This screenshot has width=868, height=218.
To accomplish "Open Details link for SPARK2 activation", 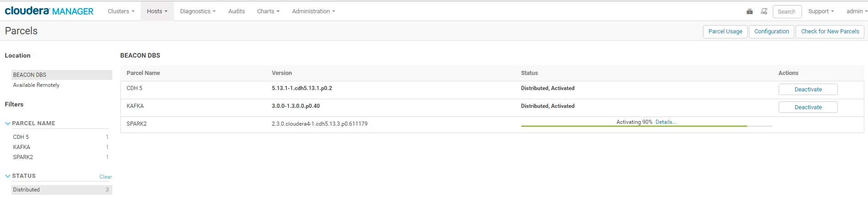I will 666,122.
